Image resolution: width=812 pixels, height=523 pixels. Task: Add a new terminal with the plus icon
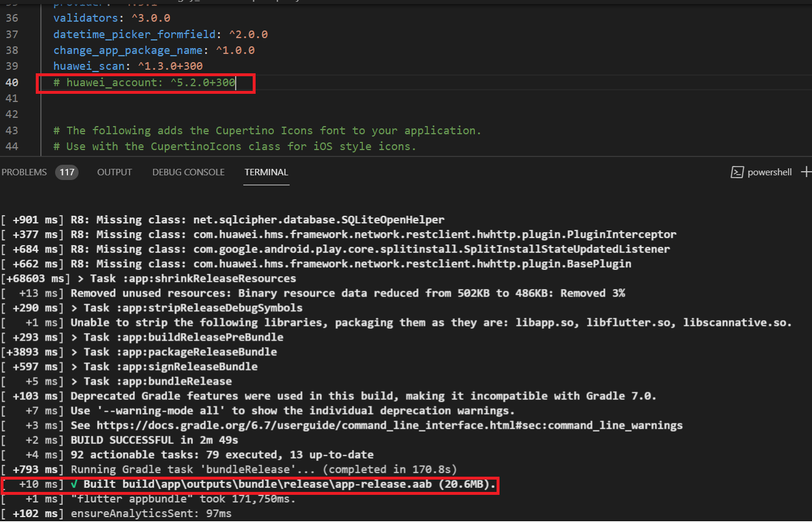tap(807, 171)
